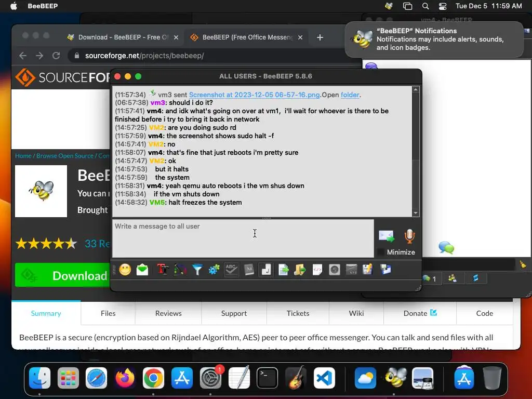Open the Apple menu

(x=14, y=6)
